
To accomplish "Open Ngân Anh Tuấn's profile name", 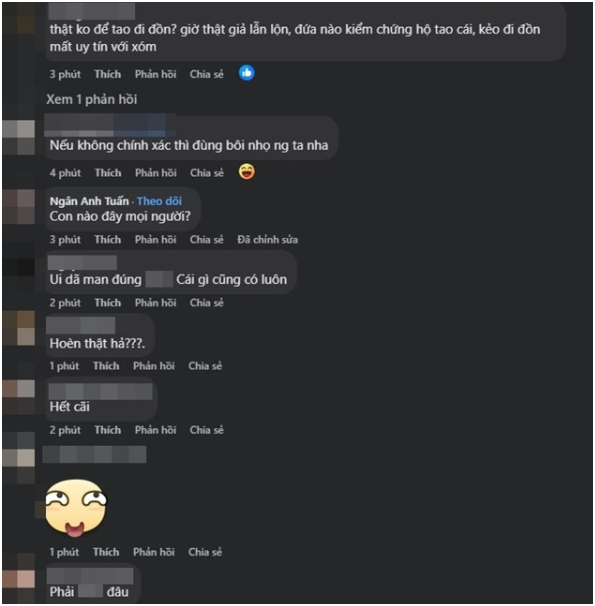I will point(89,201).
